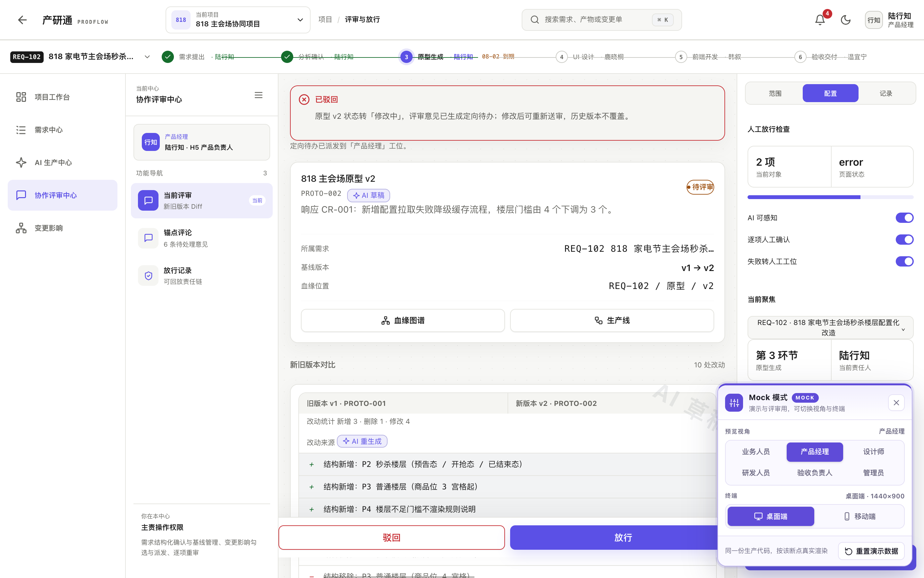Image resolution: width=924 pixels, height=578 pixels.
Task: Open 项目工作台 in sidebar
Action: pyautogui.click(x=63, y=97)
